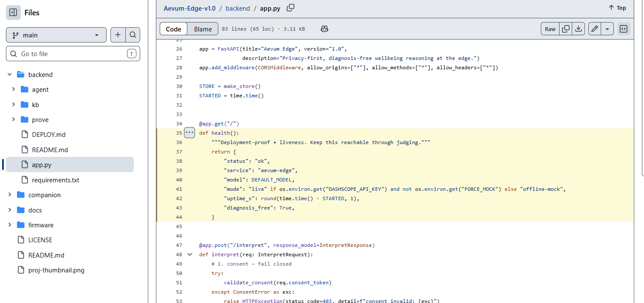Image resolution: width=644 pixels, height=303 pixels.
Task: Click the firmware folder icon
Action: coord(20,225)
